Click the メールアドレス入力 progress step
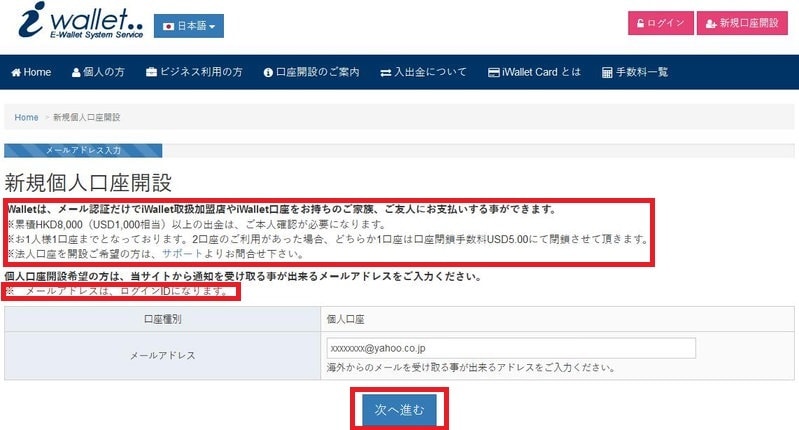Screen dimensions: 799x430 (83, 150)
